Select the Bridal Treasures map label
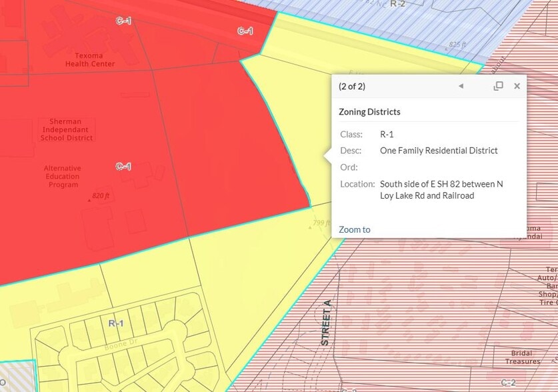558x392 pixels. point(521,357)
